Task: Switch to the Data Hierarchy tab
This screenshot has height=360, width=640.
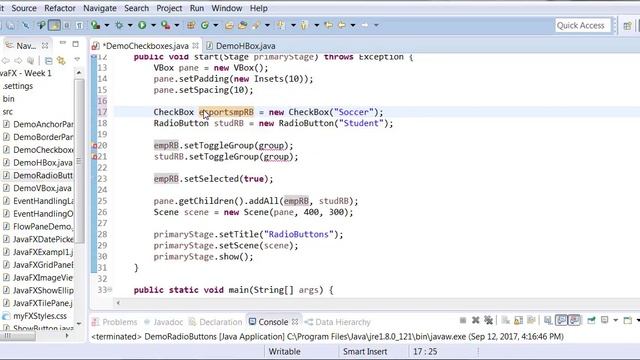Action: pyautogui.click(x=342, y=322)
